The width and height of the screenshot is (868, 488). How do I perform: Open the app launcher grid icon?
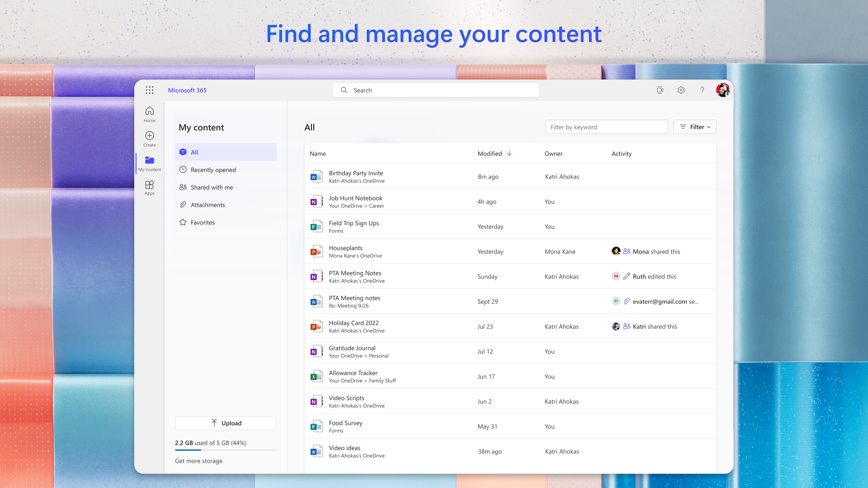pyautogui.click(x=150, y=90)
